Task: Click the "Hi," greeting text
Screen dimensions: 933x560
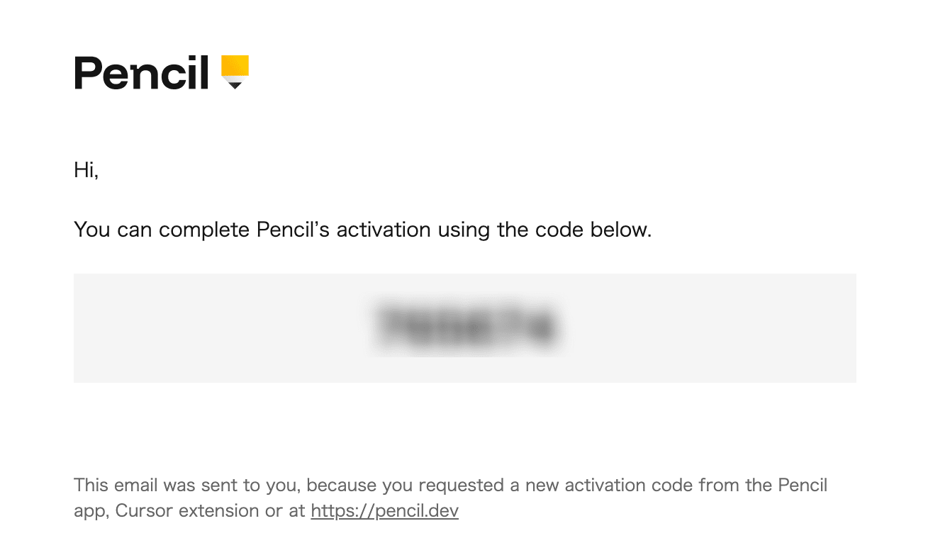Action: [86, 170]
